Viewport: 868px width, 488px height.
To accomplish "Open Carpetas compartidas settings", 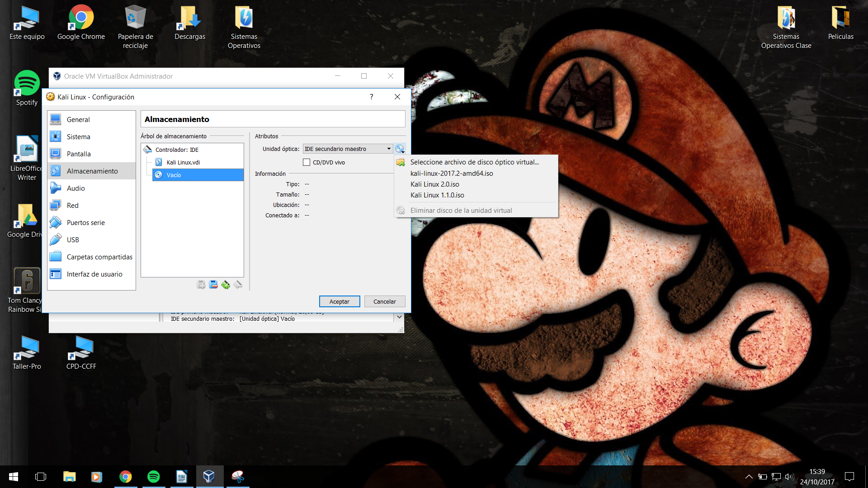I will point(99,257).
